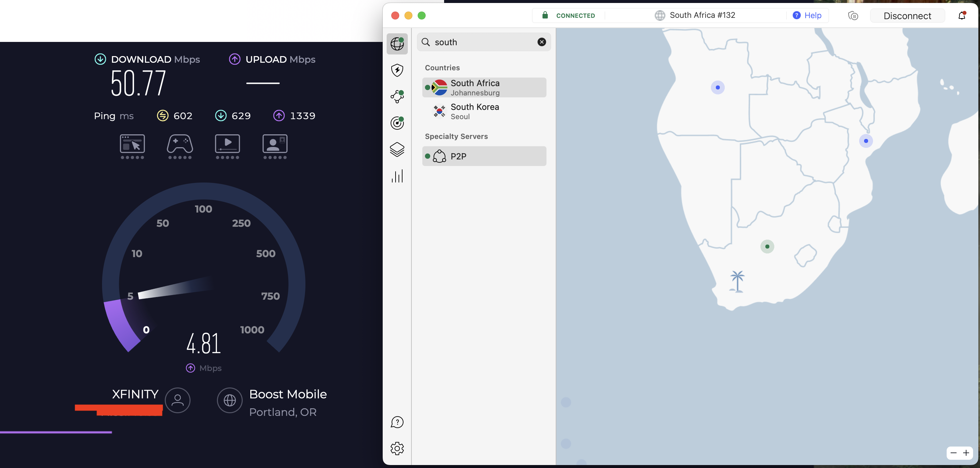The height and width of the screenshot is (468, 980).
Task: Open the Countries server list globe icon
Action: point(398,44)
